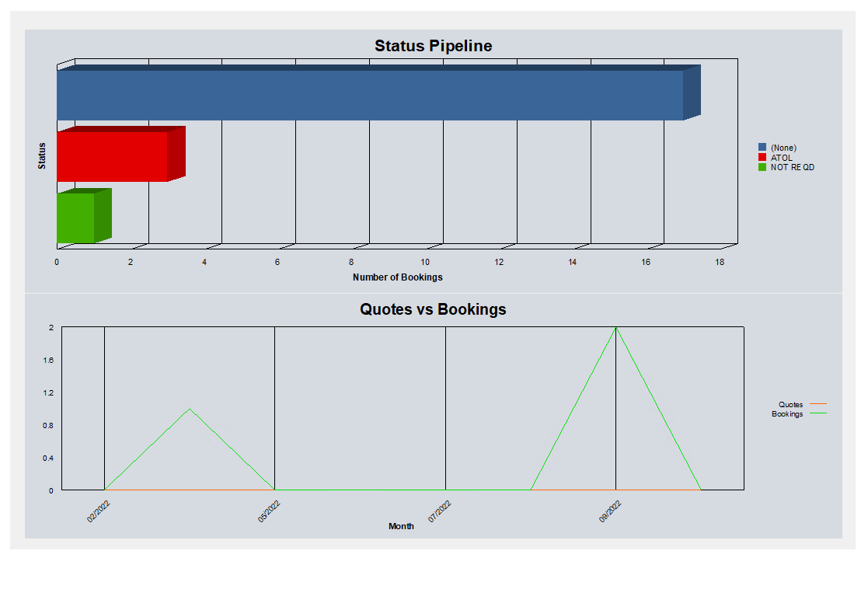Click the 'Number of Bookings' axis label

pos(397,277)
